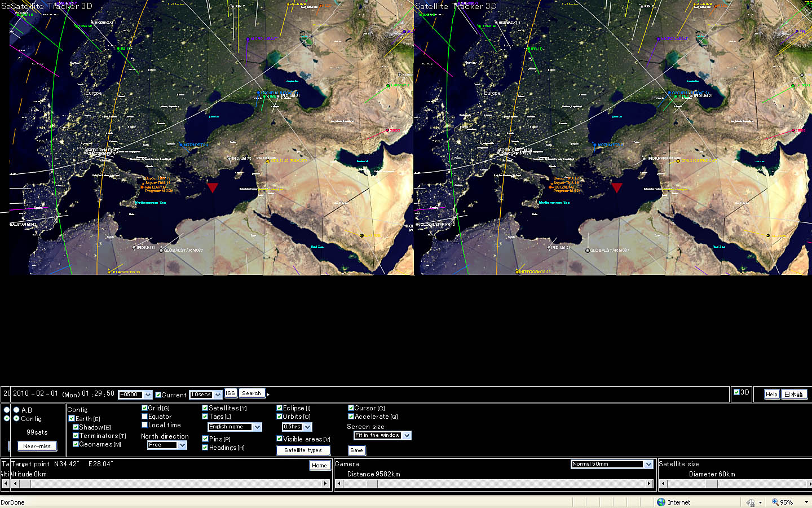Select INTERCOSMOS 25 satellite marker in right view
Image resolution: width=812 pixels, height=508 pixels.
pos(516,272)
